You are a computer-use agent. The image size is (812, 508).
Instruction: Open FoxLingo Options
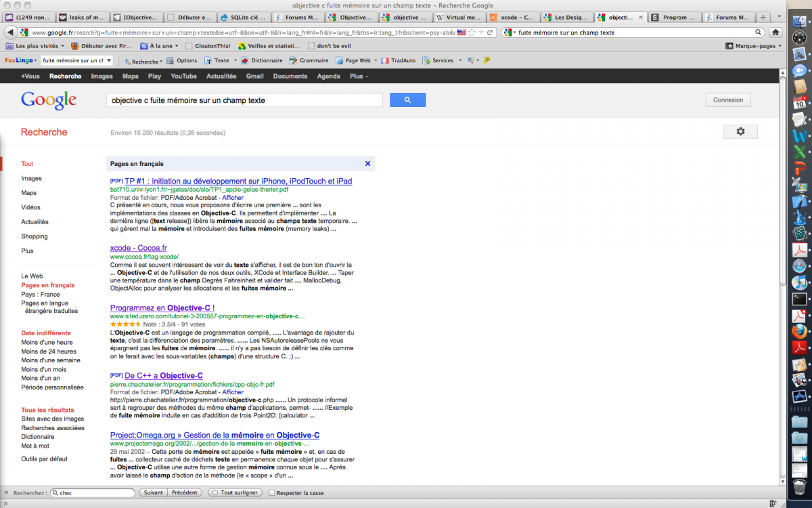(182, 60)
